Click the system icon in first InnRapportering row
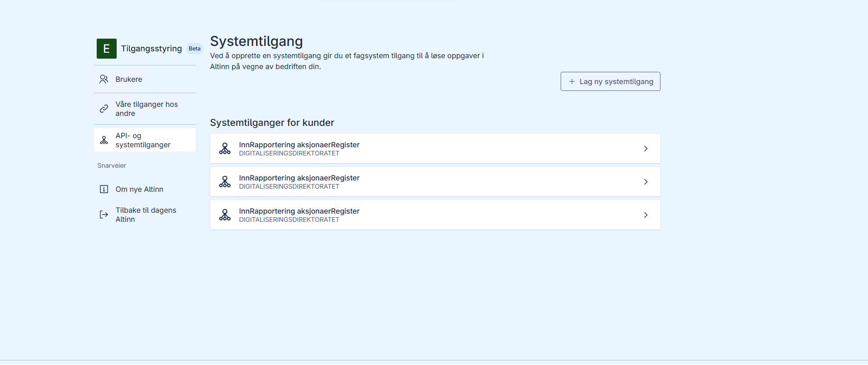The image size is (868, 365). [x=225, y=149]
